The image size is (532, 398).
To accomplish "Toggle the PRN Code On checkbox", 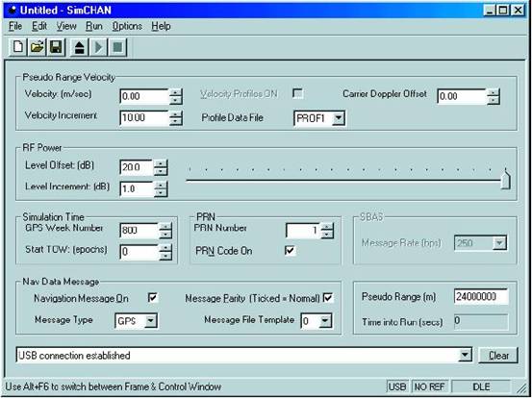I will point(291,250).
